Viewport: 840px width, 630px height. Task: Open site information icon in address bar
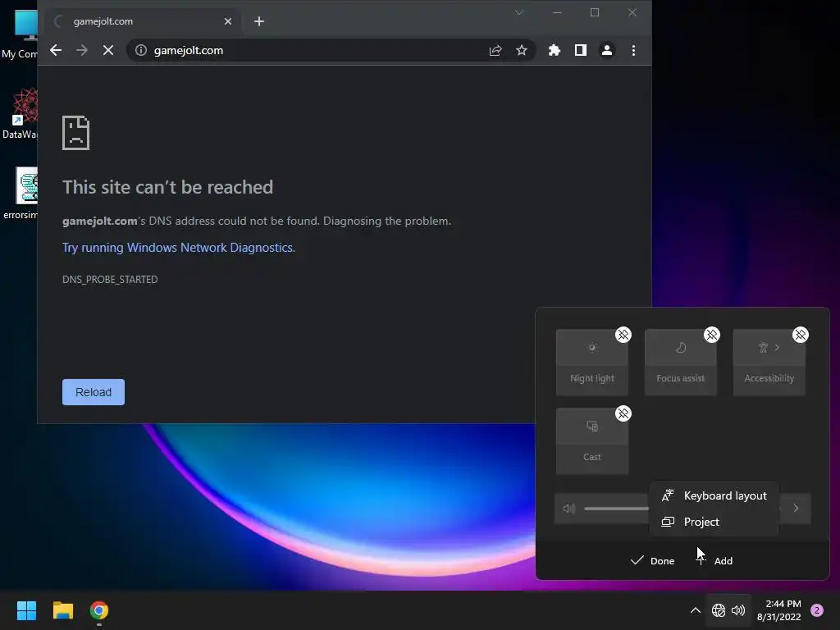141,50
